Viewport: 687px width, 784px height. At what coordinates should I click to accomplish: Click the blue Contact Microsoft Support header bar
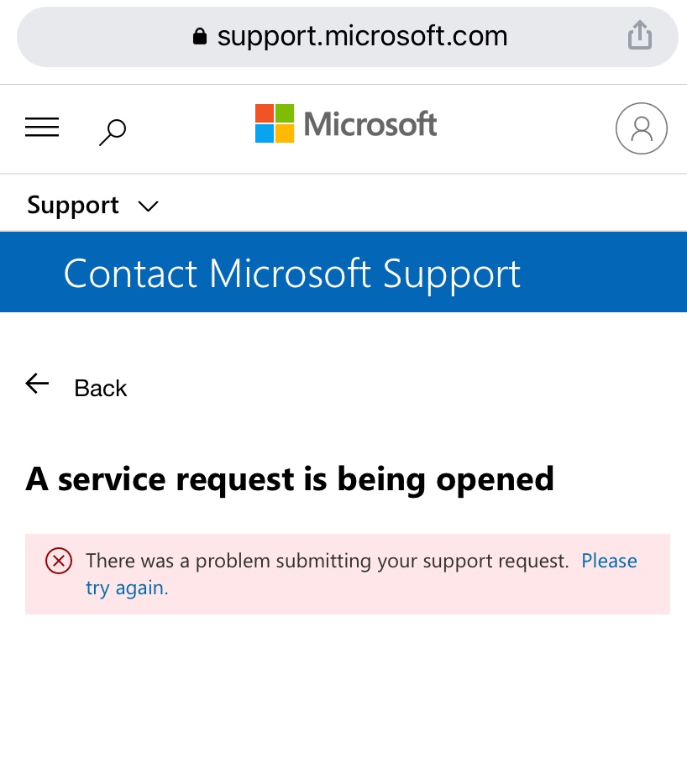coord(343,272)
